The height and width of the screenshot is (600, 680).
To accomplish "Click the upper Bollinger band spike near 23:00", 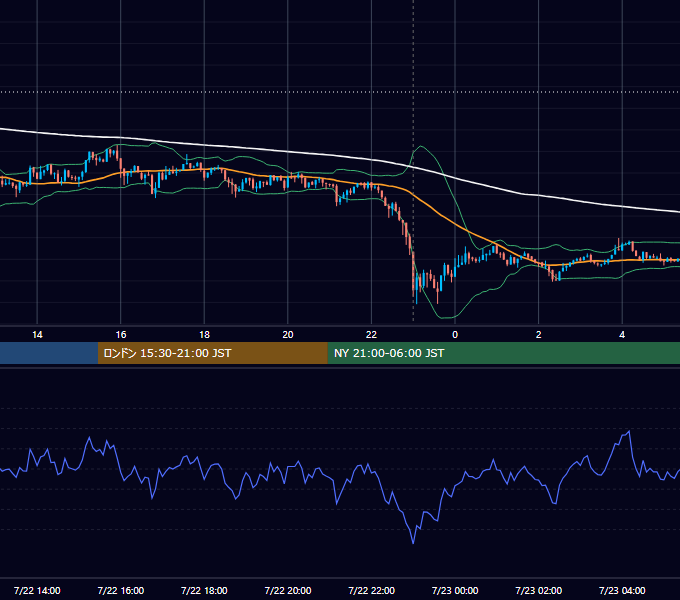I will (420, 147).
